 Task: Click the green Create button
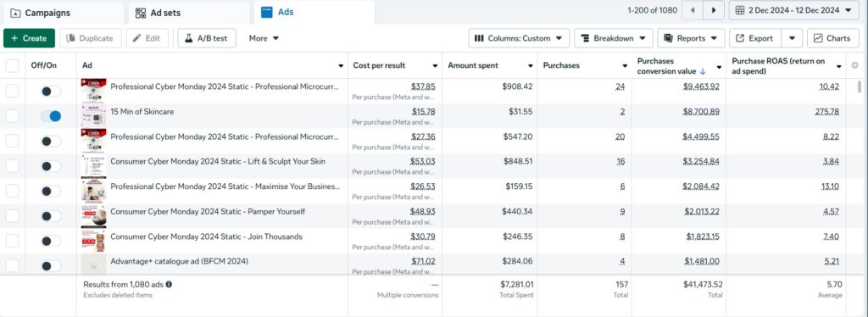click(30, 38)
